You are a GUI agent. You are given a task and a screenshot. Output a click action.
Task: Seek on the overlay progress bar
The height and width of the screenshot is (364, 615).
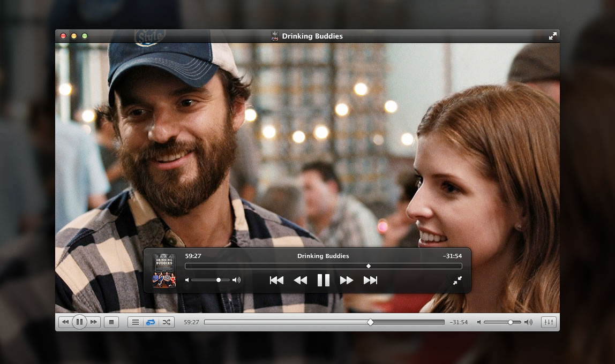[x=323, y=266]
